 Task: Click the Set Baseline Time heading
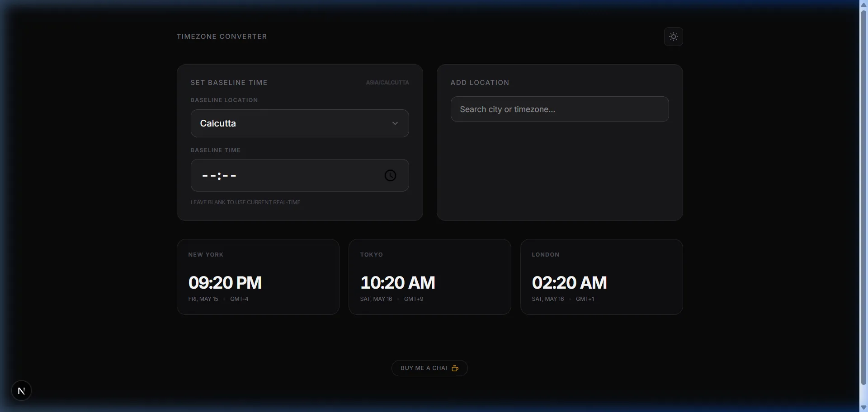pos(229,83)
